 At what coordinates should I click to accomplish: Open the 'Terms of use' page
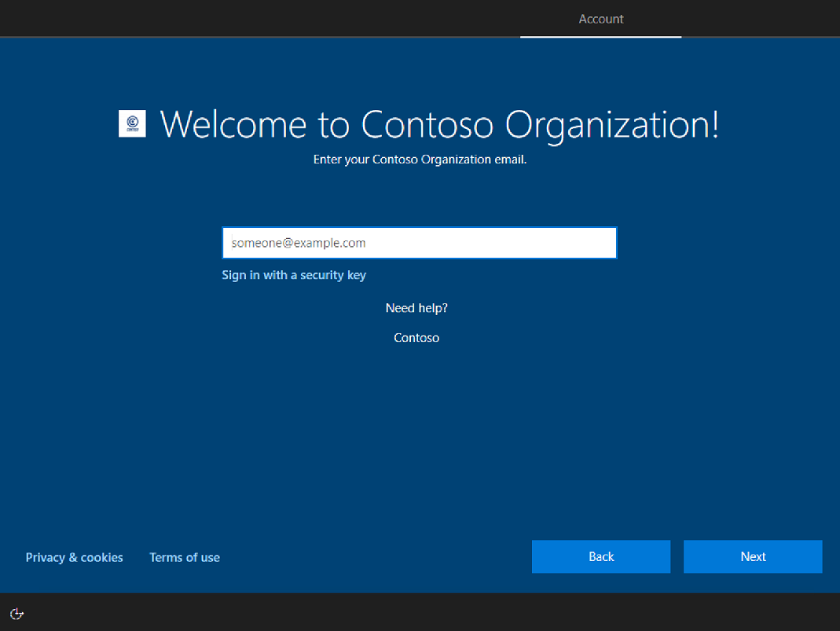(x=185, y=557)
